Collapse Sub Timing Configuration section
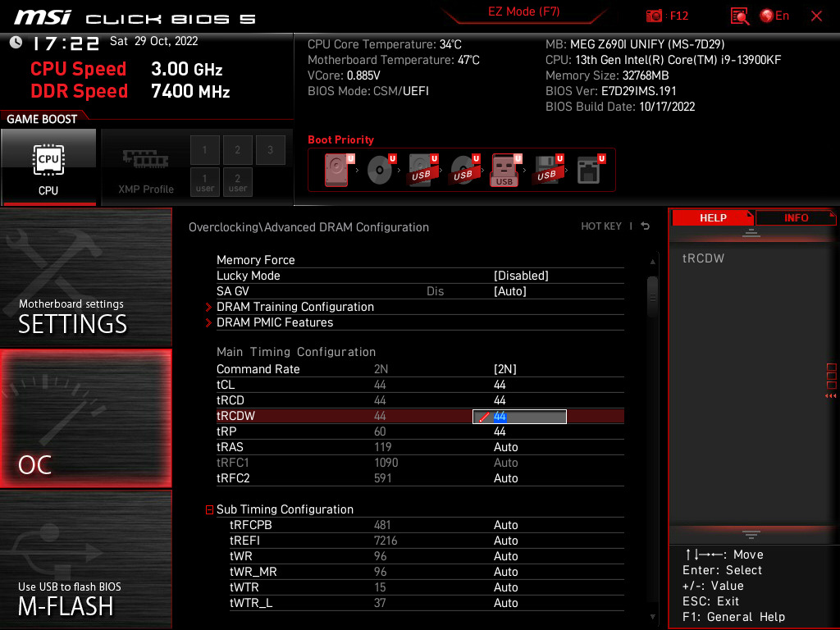 [x=209, y=509]
